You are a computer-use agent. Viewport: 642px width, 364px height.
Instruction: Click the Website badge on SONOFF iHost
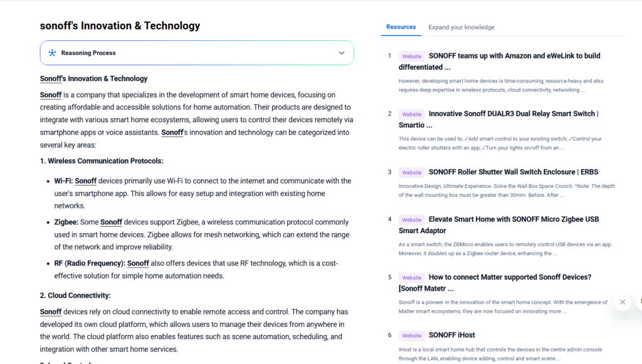(x=412, y=336)
